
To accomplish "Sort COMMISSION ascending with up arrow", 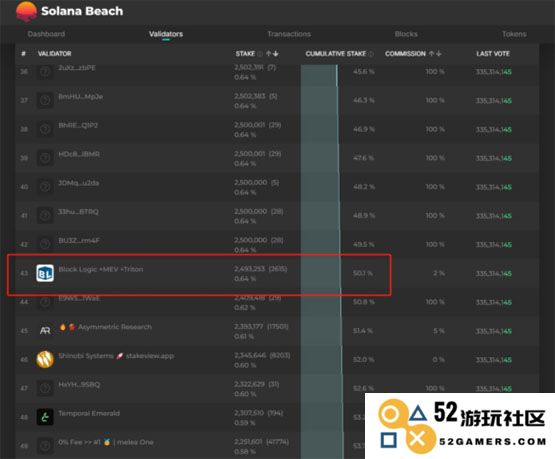I will pyautogui.click(x=431, y=53).
